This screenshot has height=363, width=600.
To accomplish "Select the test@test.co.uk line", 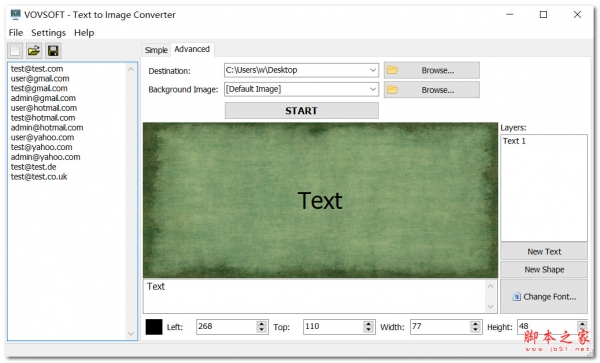I will coord(39,177).
